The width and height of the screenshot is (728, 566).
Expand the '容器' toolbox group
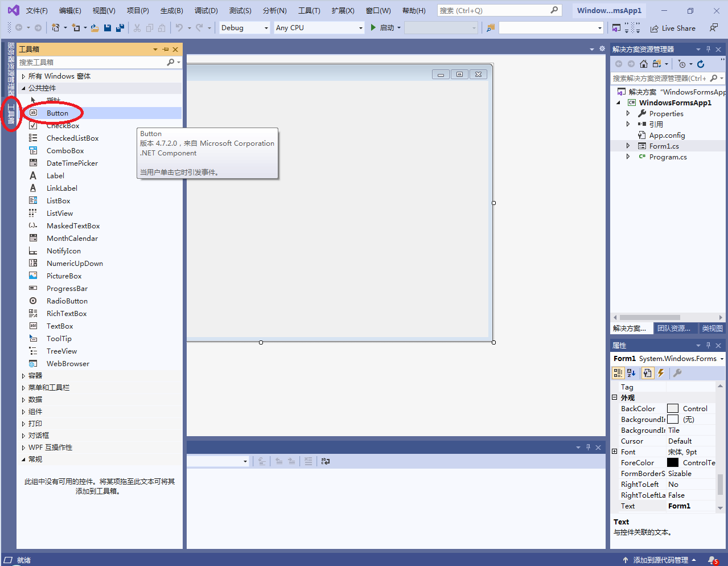click(23, 376)
